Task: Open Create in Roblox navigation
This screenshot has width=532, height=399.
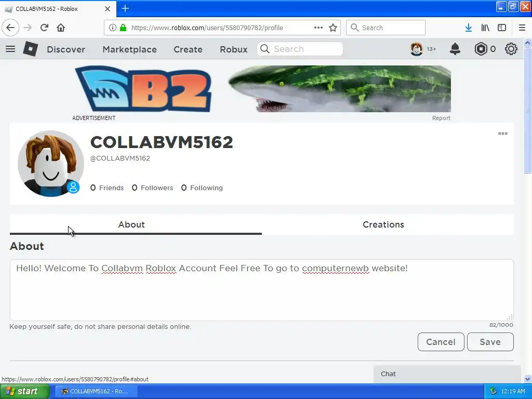Action: 188,49
